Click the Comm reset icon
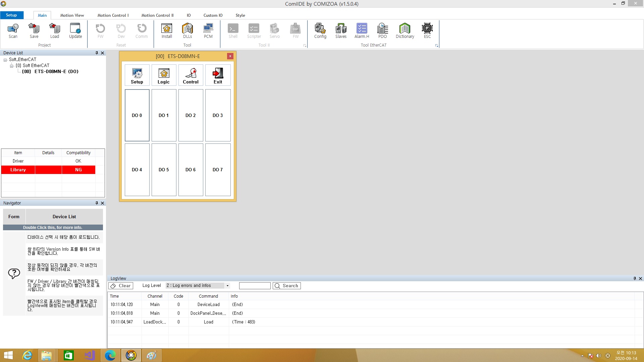644x362 pixels. click(x=142, y=31)
